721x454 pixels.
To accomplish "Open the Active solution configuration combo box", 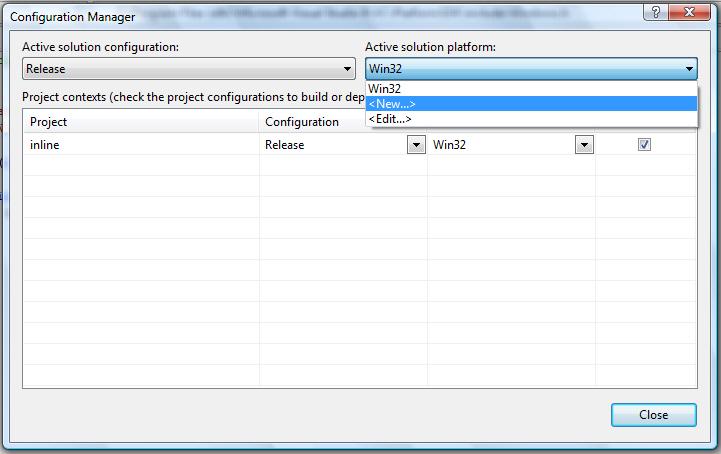I will [x=189, y=69].
